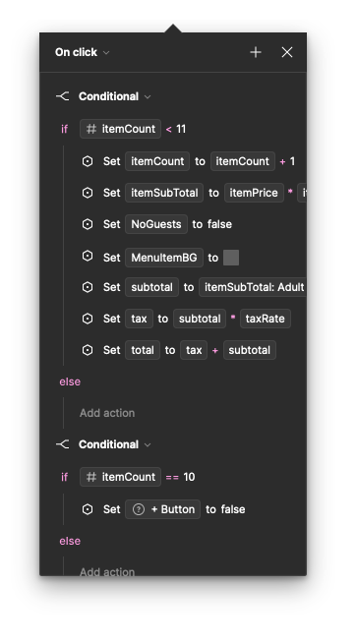Screen dimensions: 357x644
Task: Click hexagon icon beside Set + Button
Action: click(88, 509)
